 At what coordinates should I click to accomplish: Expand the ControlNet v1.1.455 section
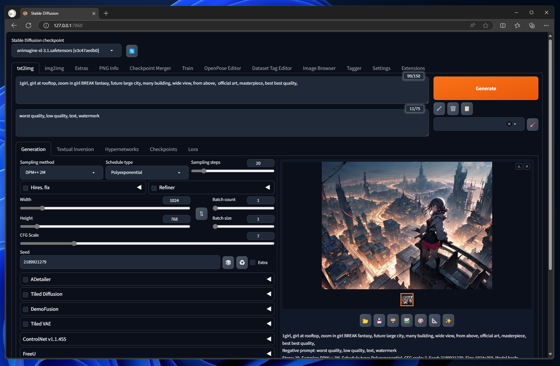147,339
